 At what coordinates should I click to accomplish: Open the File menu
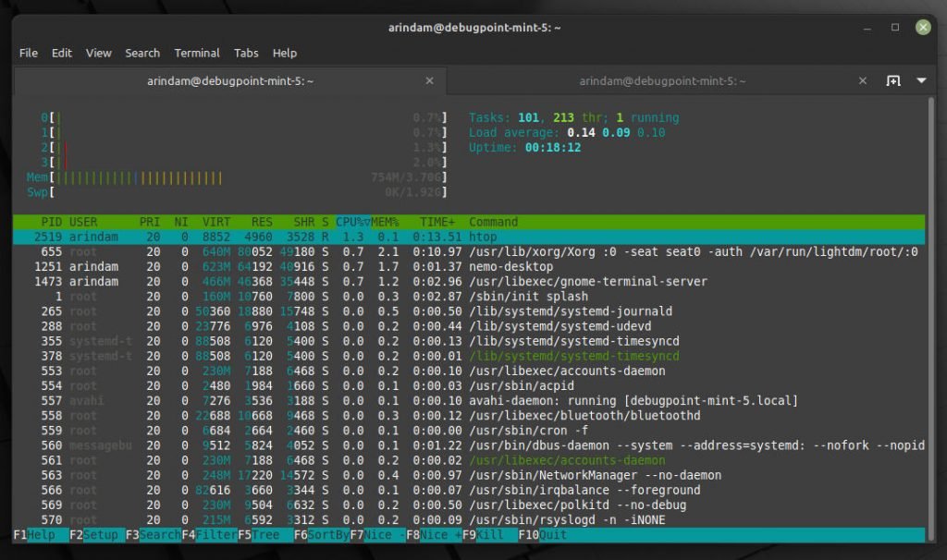29,53
